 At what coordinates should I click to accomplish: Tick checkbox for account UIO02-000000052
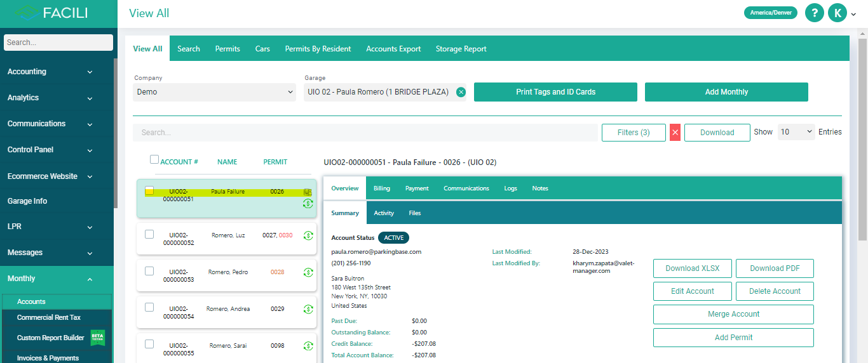(x=149, y=234)
